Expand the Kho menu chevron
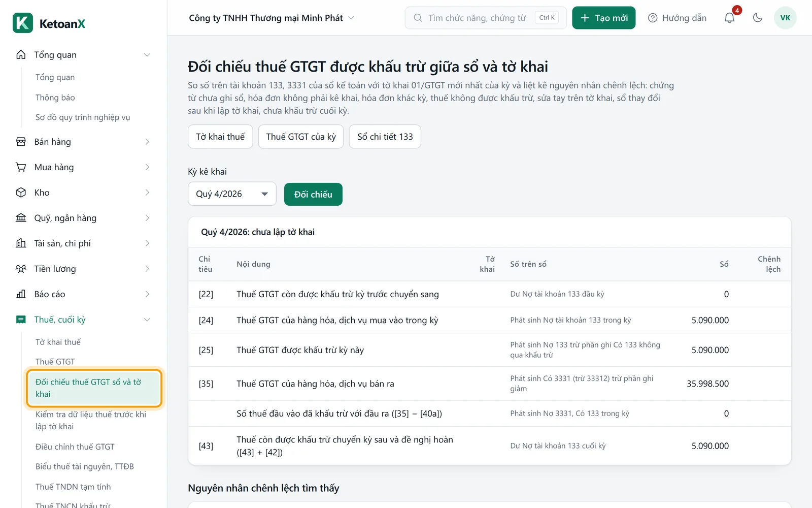812x508 pixels. tap(147, 193)
